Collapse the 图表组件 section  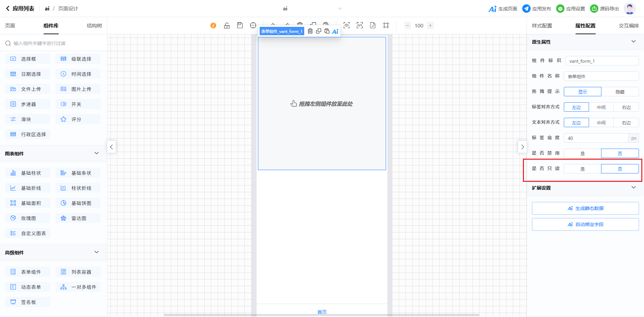point(97,153)
